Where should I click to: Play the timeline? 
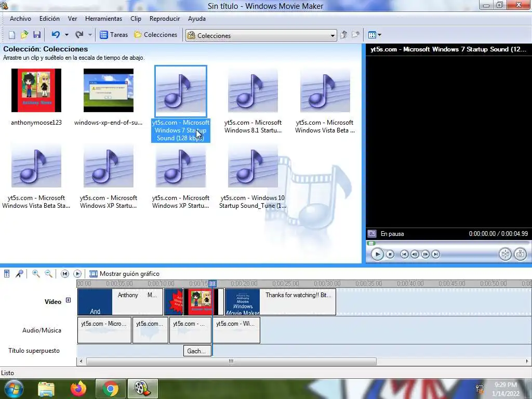77,273
